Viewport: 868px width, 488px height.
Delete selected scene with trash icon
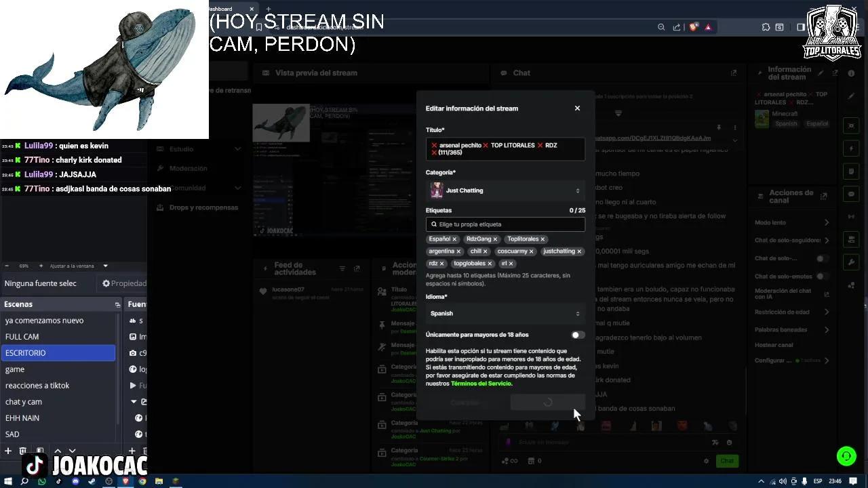23,451
